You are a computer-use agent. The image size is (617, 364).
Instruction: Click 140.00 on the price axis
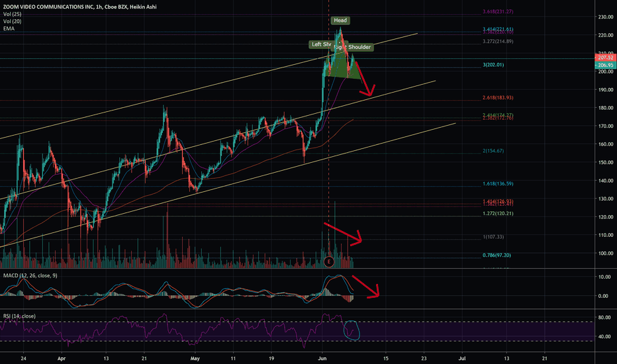tap(606, 181)
